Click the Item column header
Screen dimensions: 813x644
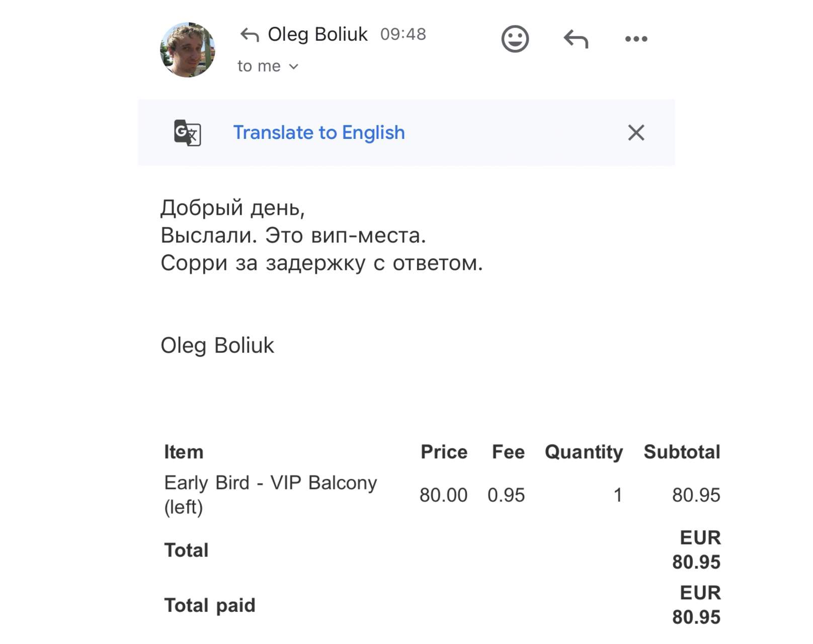(x=184, y=452)
